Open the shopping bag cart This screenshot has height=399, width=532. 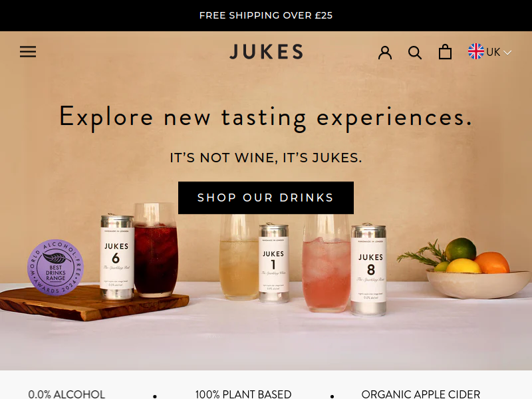point(445,52)
